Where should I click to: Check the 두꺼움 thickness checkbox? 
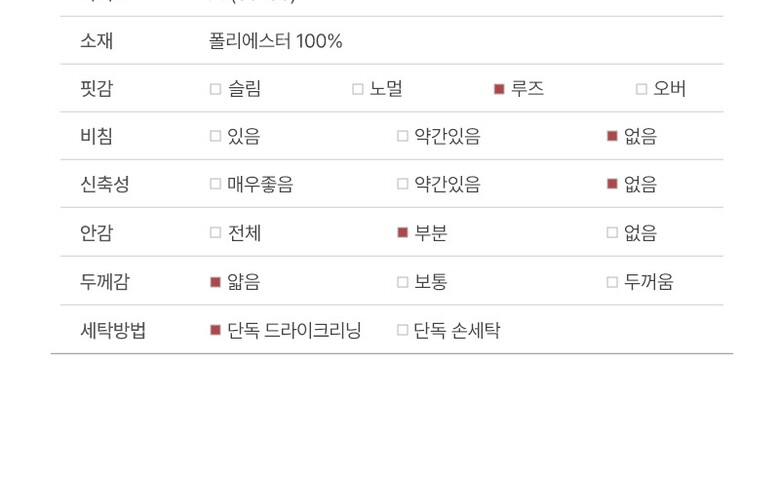pyautogui.click(x=612, y=282)
